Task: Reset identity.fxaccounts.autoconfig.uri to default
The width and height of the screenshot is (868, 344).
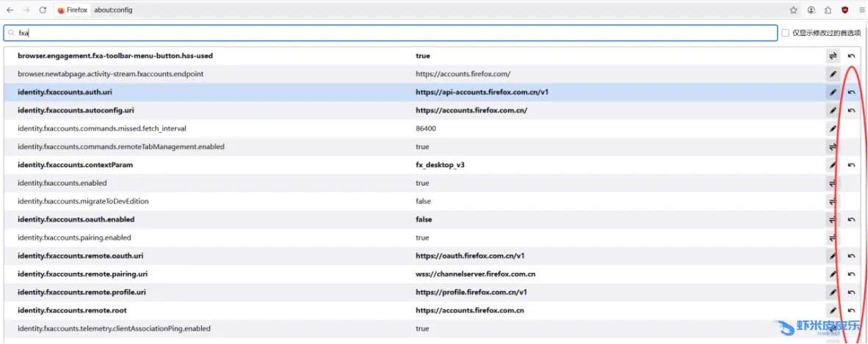Action: [x=851, y=111]
